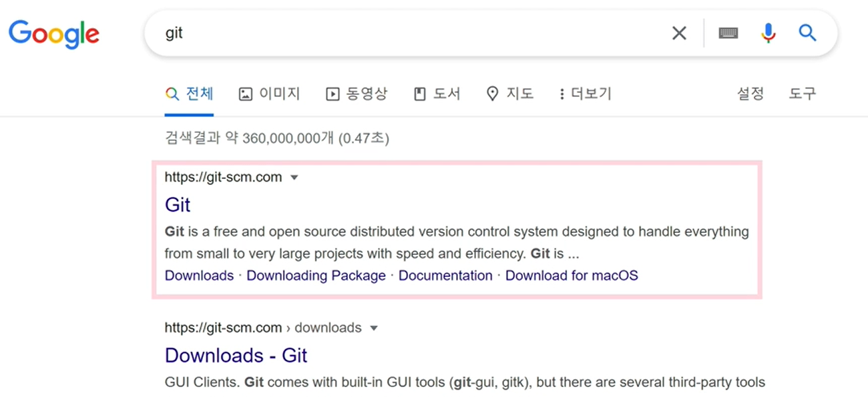The image size is (868, 397).
Task: Open the Documentation sitelink
Action: [445, 276]
